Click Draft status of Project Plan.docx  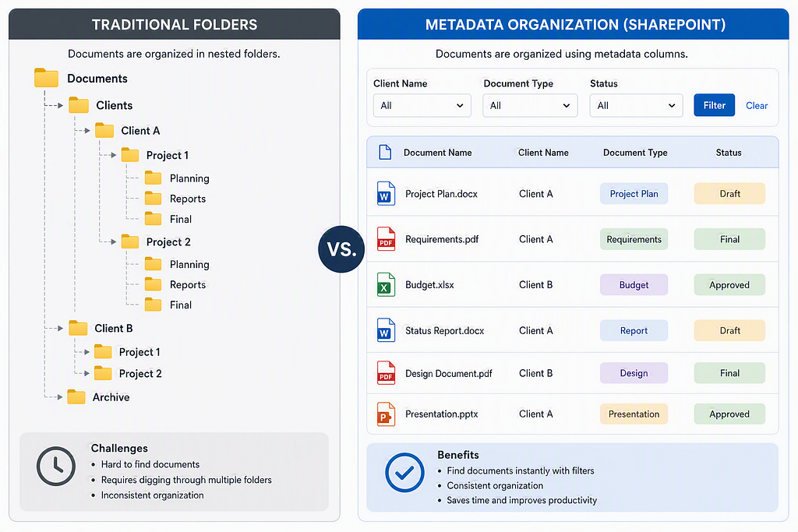[x=729, y=194]
